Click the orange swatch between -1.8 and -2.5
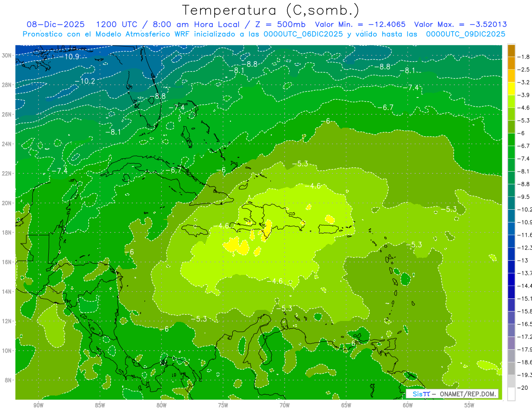The width and height of the screenshot is (532, 411). (x=511, y=63)
